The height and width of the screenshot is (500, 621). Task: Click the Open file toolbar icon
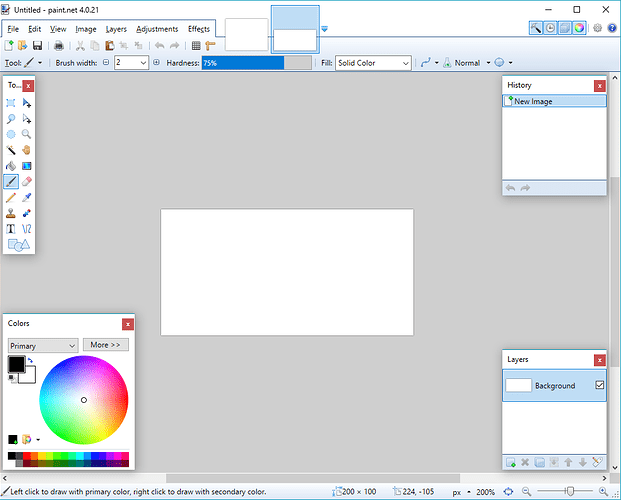tap(23, 46)
